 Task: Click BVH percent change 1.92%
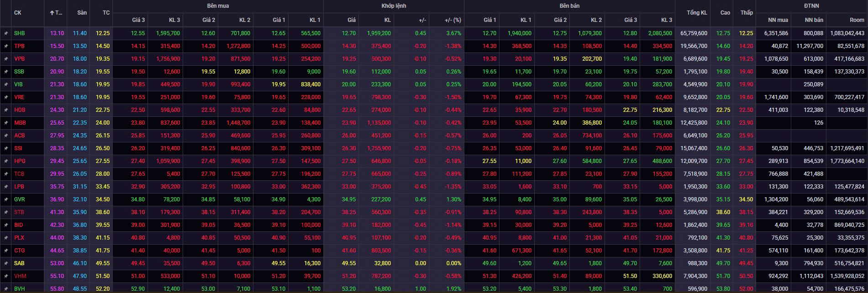(453, 289)
